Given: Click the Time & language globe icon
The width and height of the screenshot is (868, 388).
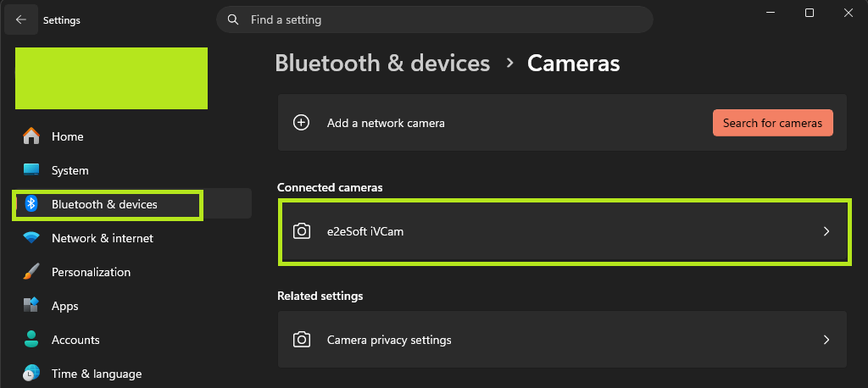Looking at the screenshot, I should (31, 374).
